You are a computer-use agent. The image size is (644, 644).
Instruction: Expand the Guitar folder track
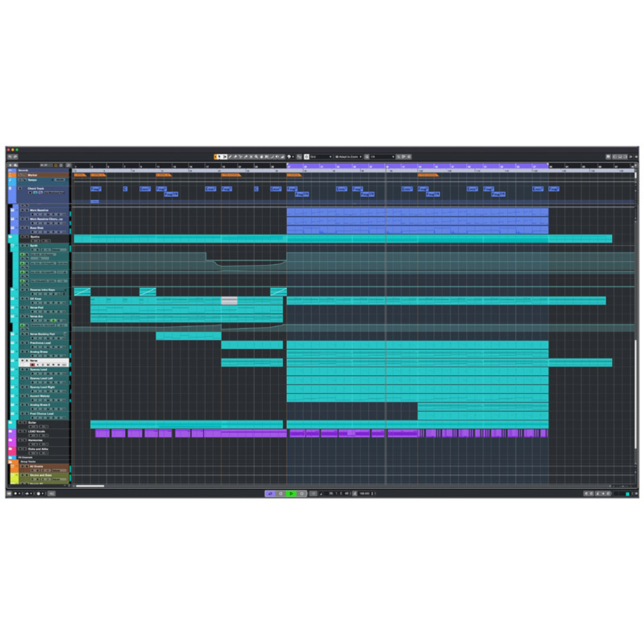point(11,423)
